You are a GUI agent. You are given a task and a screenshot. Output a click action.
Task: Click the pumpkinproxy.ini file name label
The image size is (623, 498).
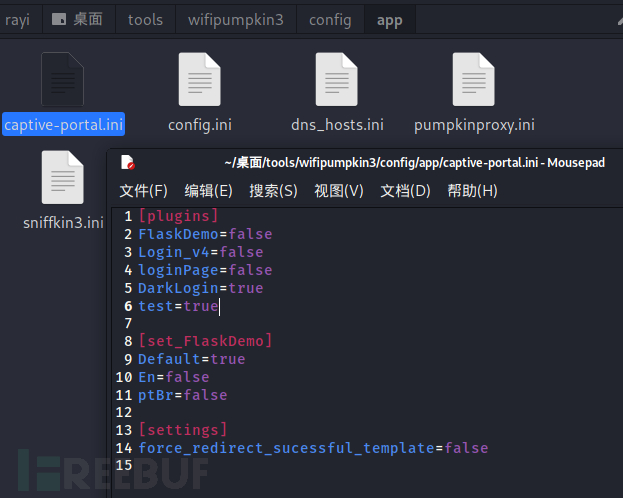(474, 125)
